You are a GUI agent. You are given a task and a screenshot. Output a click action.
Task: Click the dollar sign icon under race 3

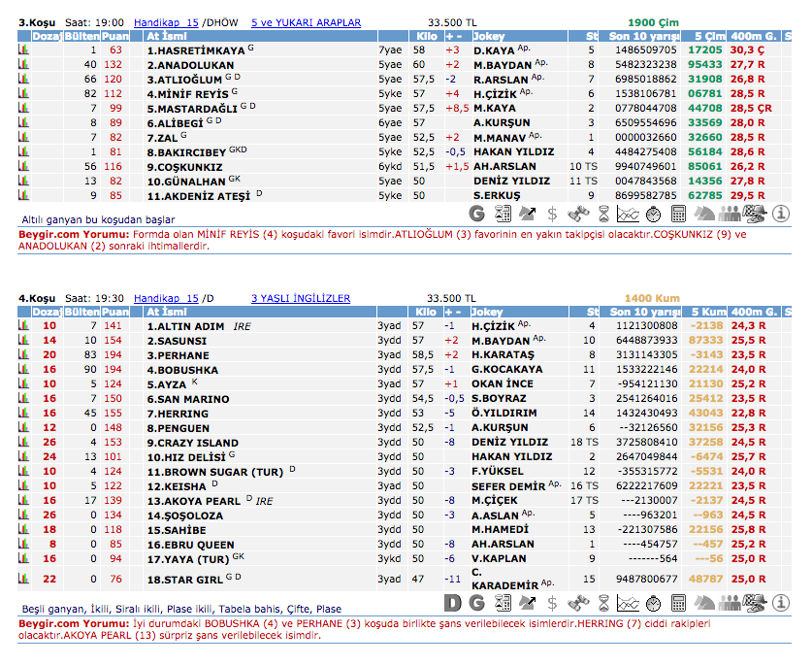click(x=553, y=214)
